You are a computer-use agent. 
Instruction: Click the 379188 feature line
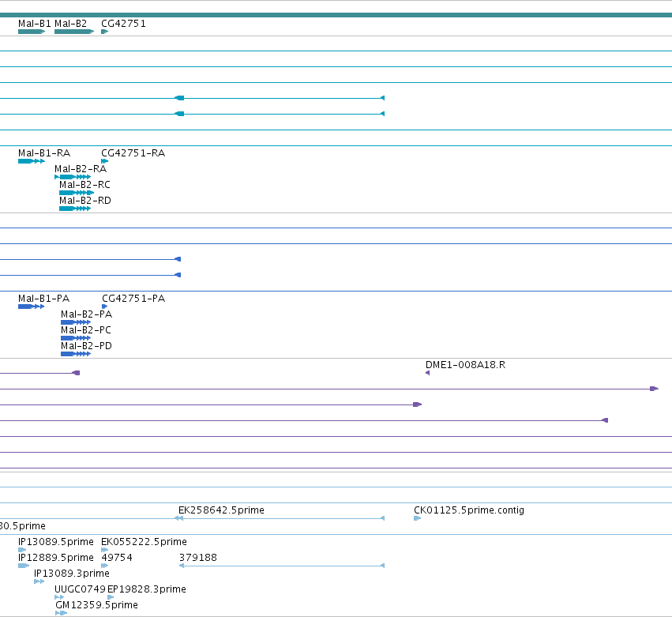(282, 566)
